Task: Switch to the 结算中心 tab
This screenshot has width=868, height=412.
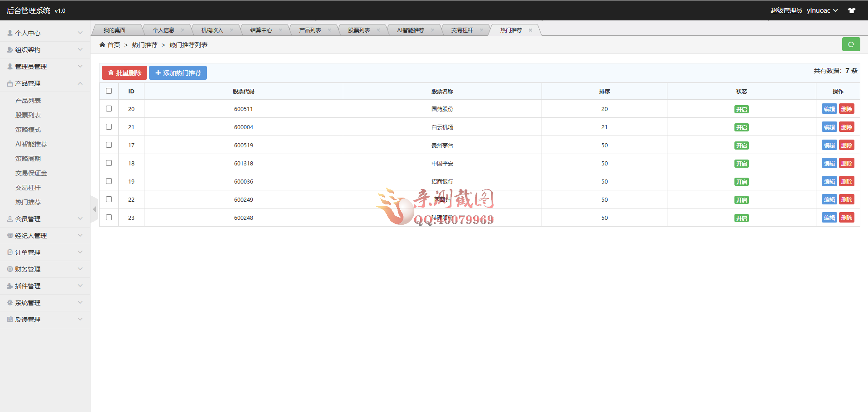Action: pos(261,30)
